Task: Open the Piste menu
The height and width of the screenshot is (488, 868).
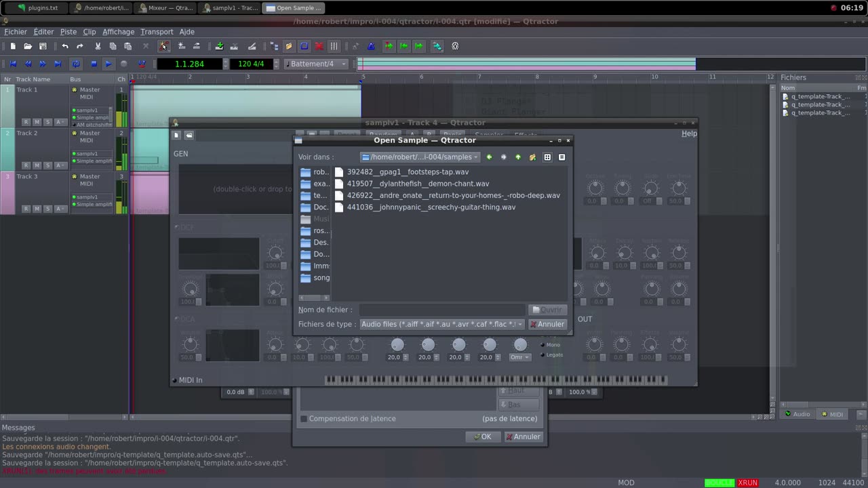Action: pyautogui.click(x=68, y=32)
